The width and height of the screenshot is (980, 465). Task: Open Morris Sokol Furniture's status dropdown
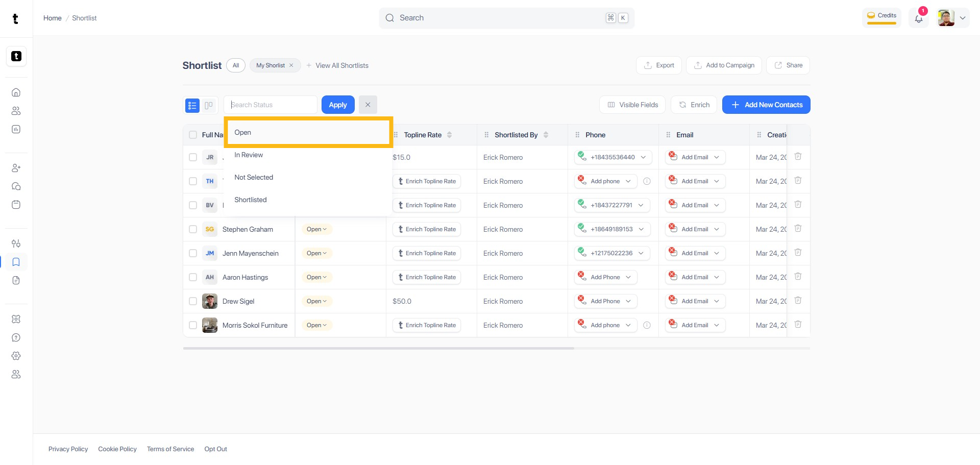[317, 325]
